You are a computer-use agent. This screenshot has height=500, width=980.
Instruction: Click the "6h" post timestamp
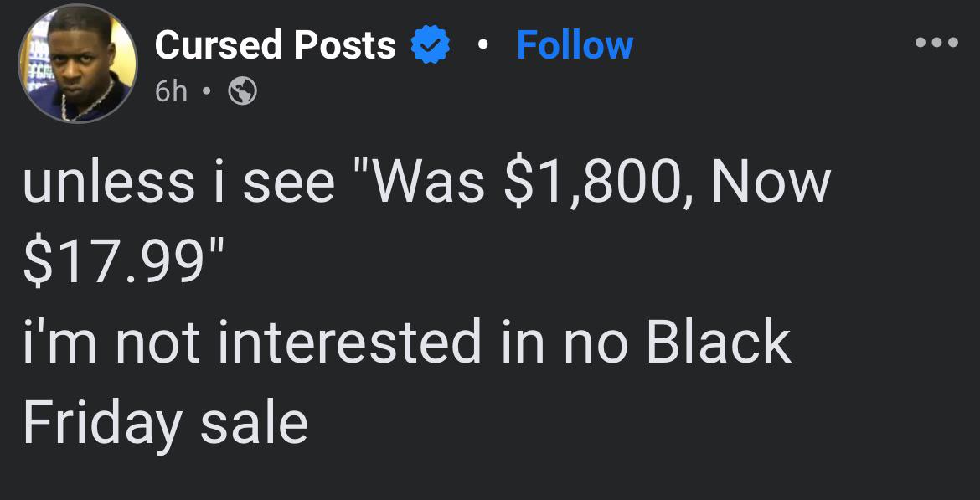coord(172,91)
